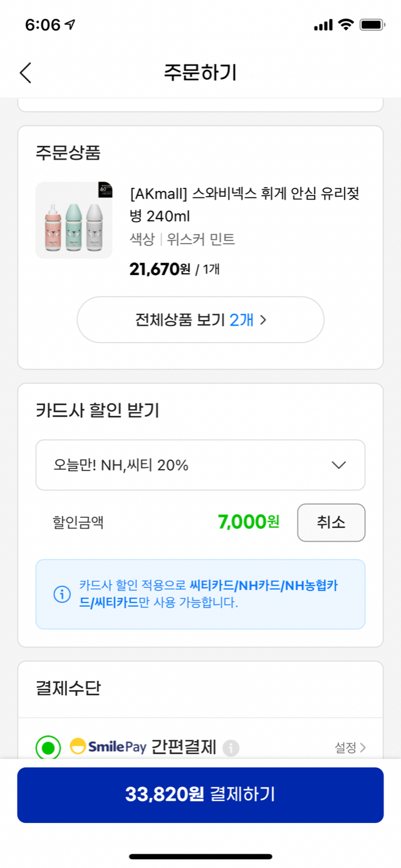
Task: Click the down chevron in the card discount selector
Action: [338, 465]
